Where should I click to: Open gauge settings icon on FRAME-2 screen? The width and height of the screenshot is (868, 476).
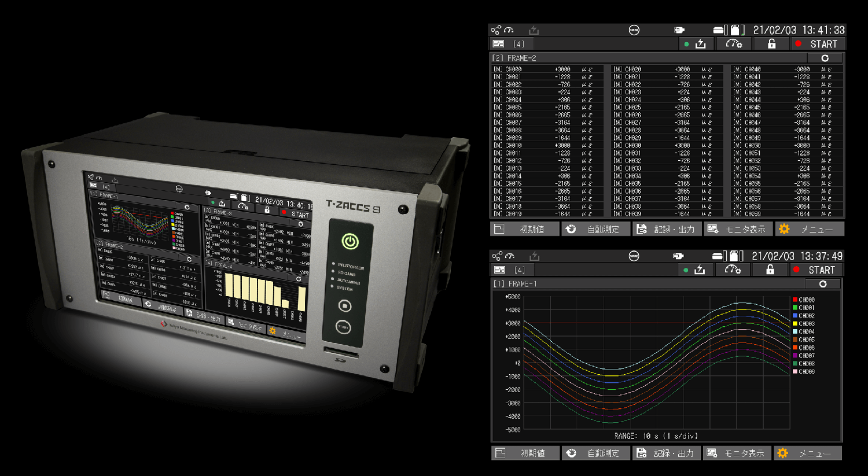tap(734, 44)
